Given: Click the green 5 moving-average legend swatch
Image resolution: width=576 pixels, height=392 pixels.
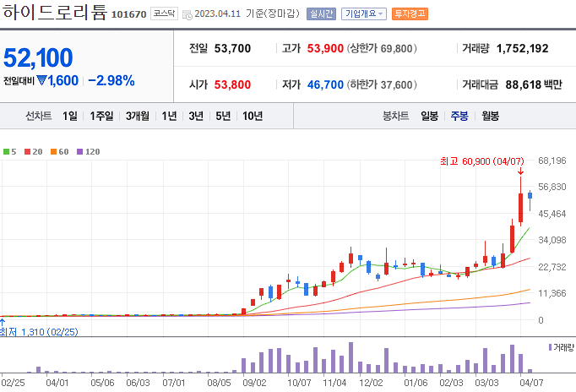Looking at the screenshot, I should (x=6, y=152).
